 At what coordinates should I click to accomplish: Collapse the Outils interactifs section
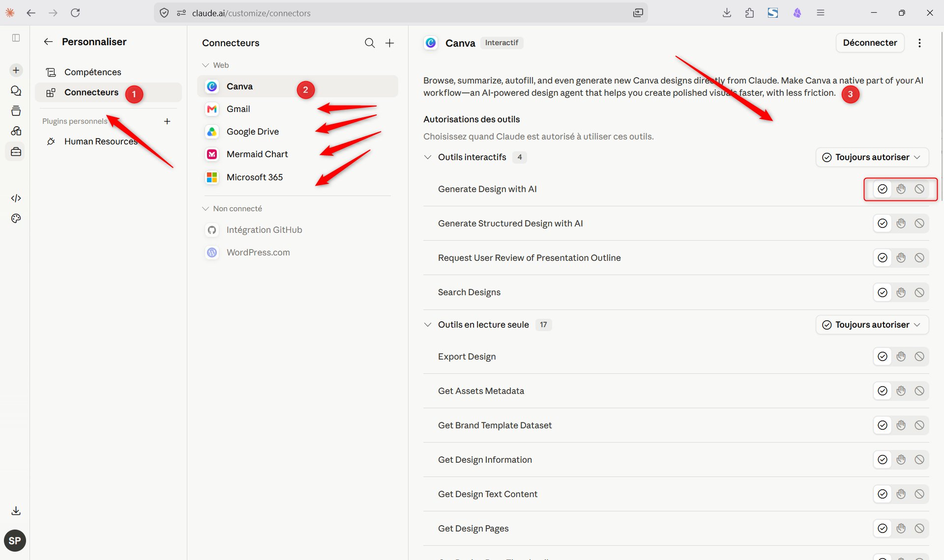tap(428, 157)
